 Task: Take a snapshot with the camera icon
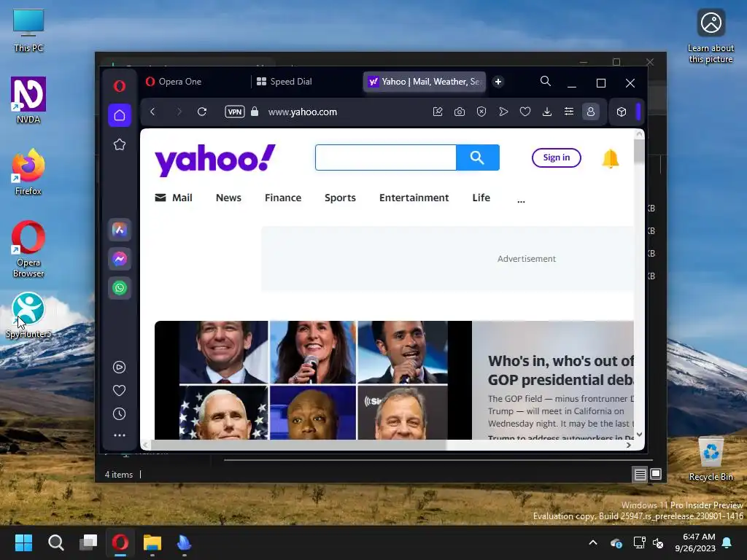[x=460, y=112]
